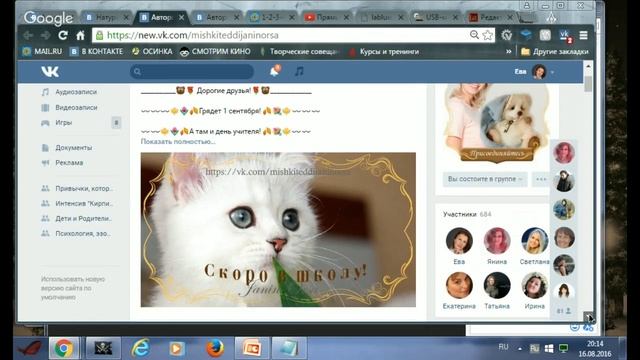Close the active Автор tab
Image resolution: width=640 pixels, height=360 pixels.
[x=181, y=17]
